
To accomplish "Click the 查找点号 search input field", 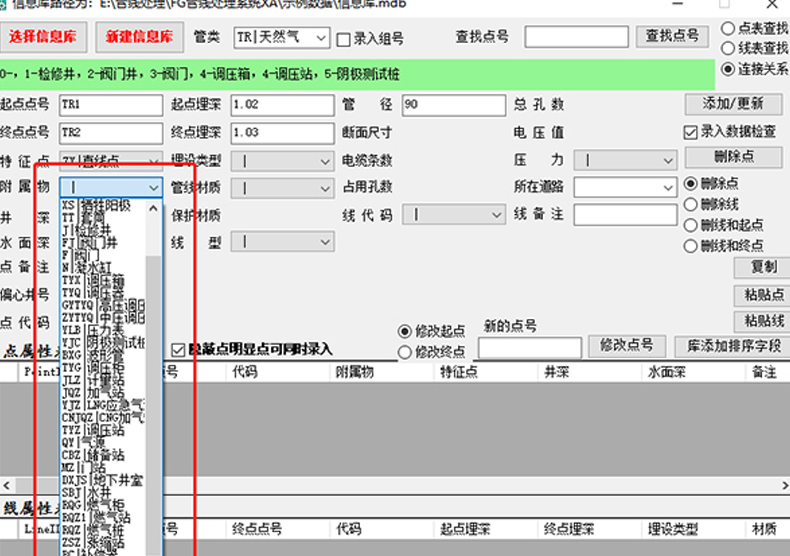I will click(x=576, y=37).
